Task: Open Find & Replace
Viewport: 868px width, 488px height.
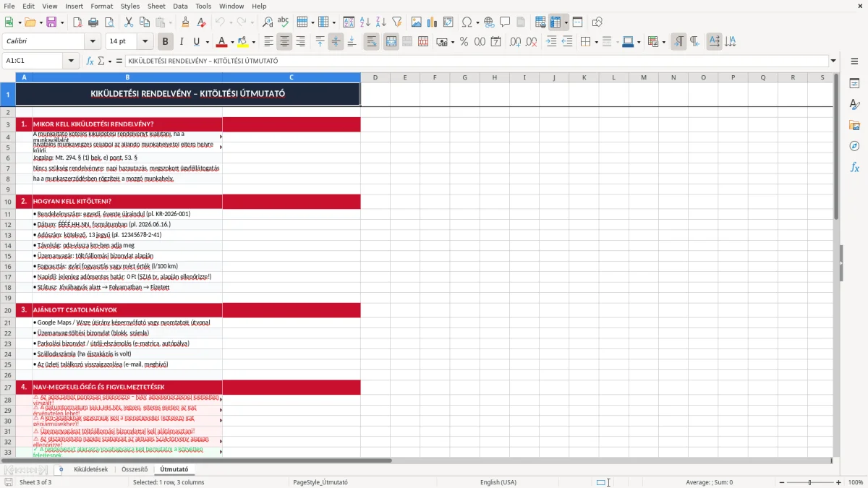Action: coord(268,22)
